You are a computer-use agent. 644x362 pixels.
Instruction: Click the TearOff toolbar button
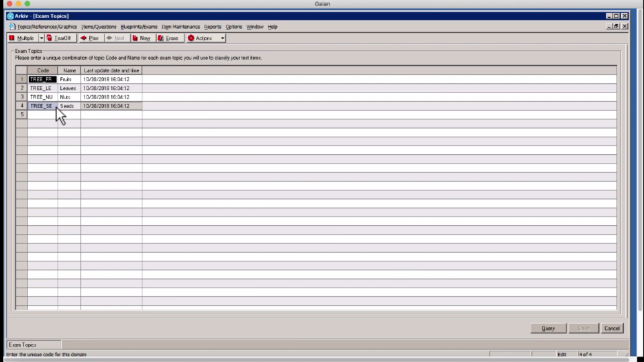click(x=59, y=38)
